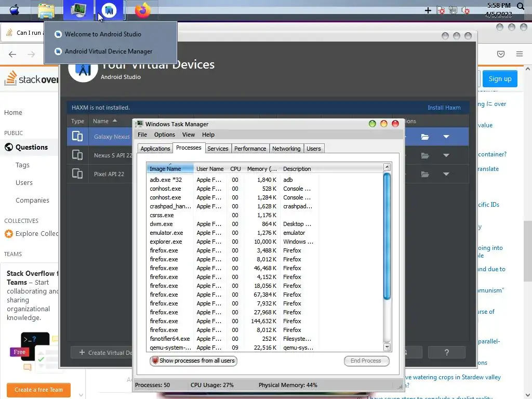Open Nexus S API 22 folder icon

pyautogui.click(x=425, y=155)
